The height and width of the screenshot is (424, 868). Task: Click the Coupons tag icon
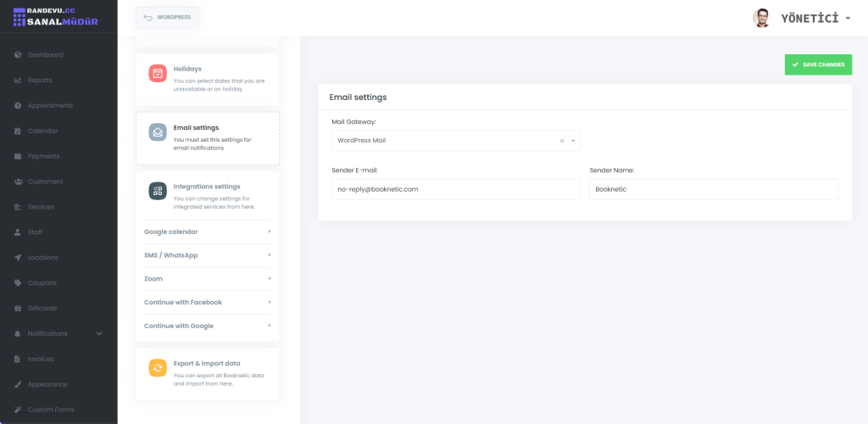click(18, 283)
